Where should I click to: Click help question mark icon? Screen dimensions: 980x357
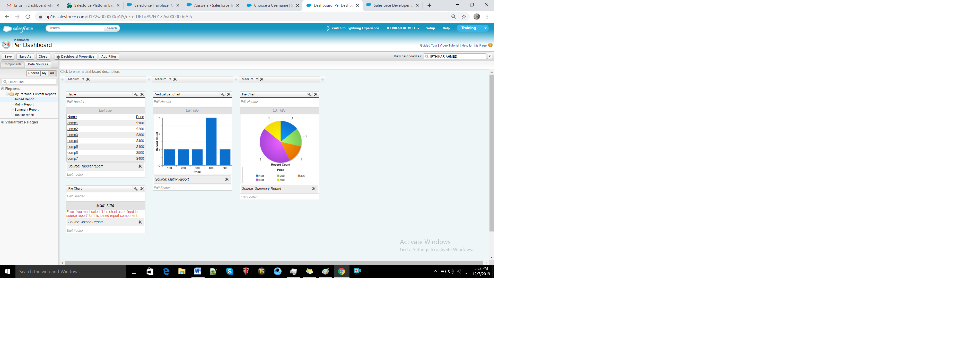(x=490, y=45)
